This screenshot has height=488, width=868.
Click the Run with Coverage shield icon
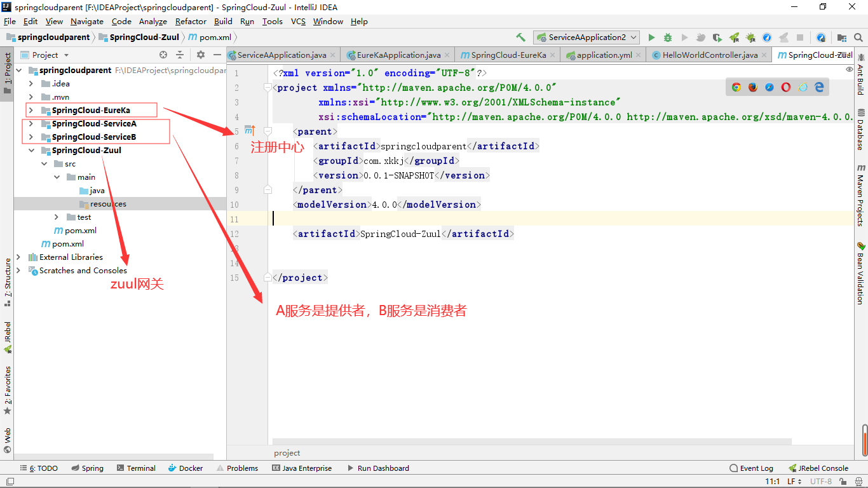click(x=717, y=37)
